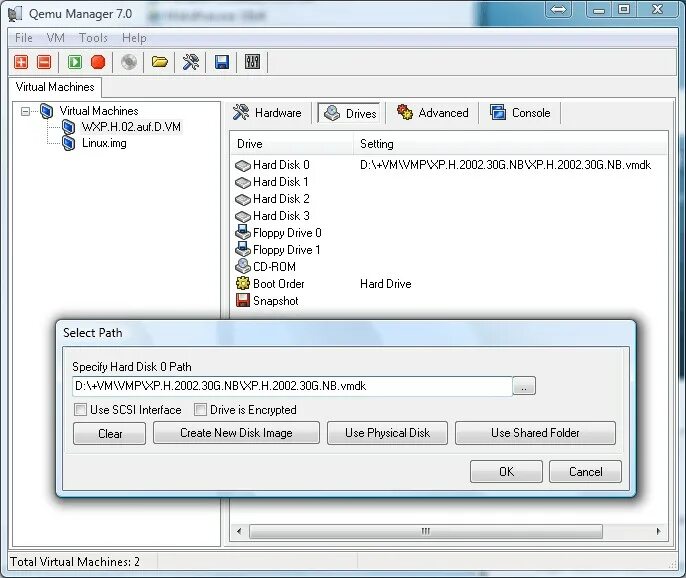This screenshot has height=578, width=686.
Task: Click the Hard Disk 0 drive icon
Action: (243, 165)
